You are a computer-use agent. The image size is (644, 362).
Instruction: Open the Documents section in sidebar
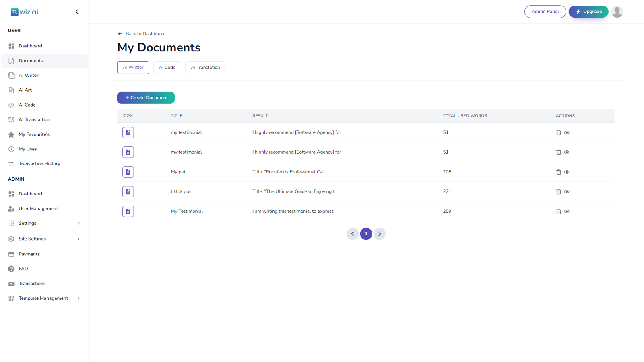click(31, 60)
